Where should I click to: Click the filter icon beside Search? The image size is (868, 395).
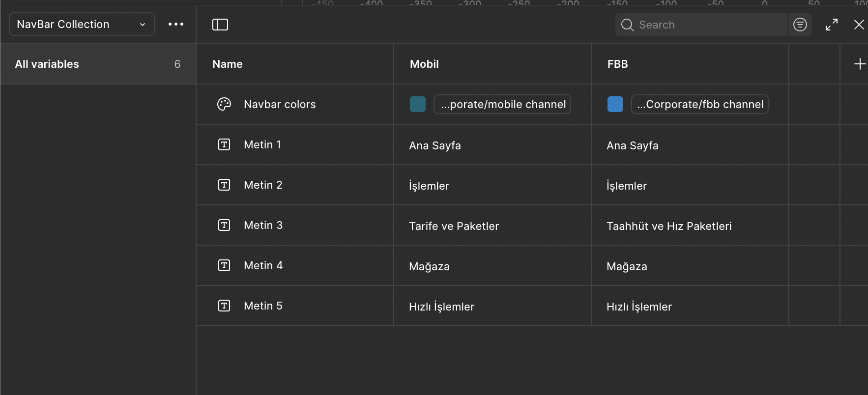(x=800, y=25)
